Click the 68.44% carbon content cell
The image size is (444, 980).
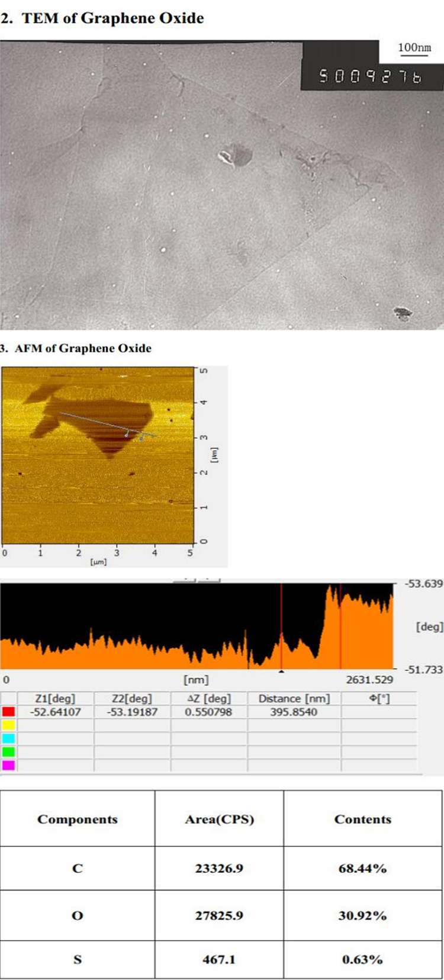click(362, 869)
